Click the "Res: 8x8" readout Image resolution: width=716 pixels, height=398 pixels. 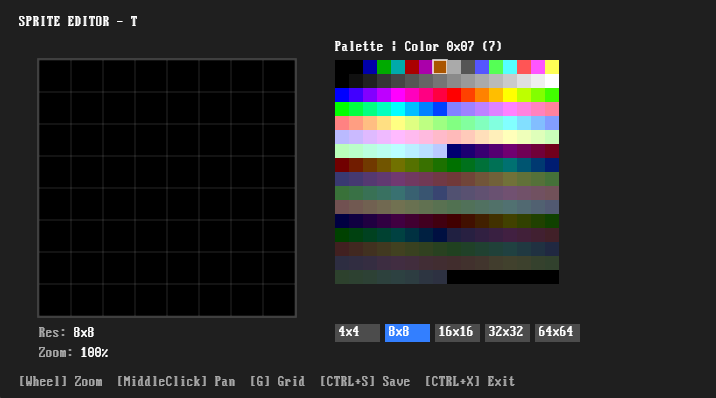66,332
